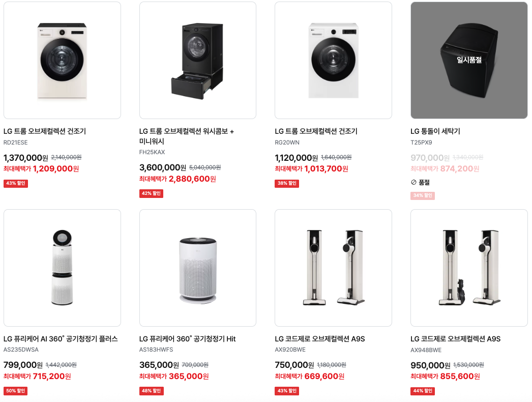This screenshot has height=402, width=532.
Task: Click the 품절 sold-out icon under T25PX9
Action: tap(413, 182)
